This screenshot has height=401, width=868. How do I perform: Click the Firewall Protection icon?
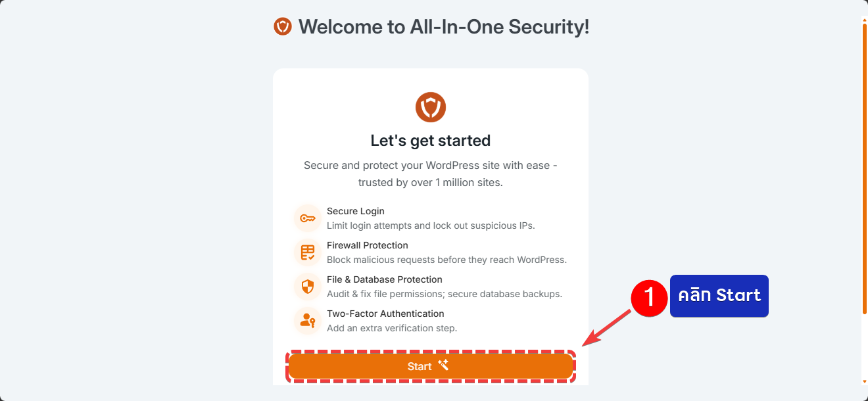307,252
